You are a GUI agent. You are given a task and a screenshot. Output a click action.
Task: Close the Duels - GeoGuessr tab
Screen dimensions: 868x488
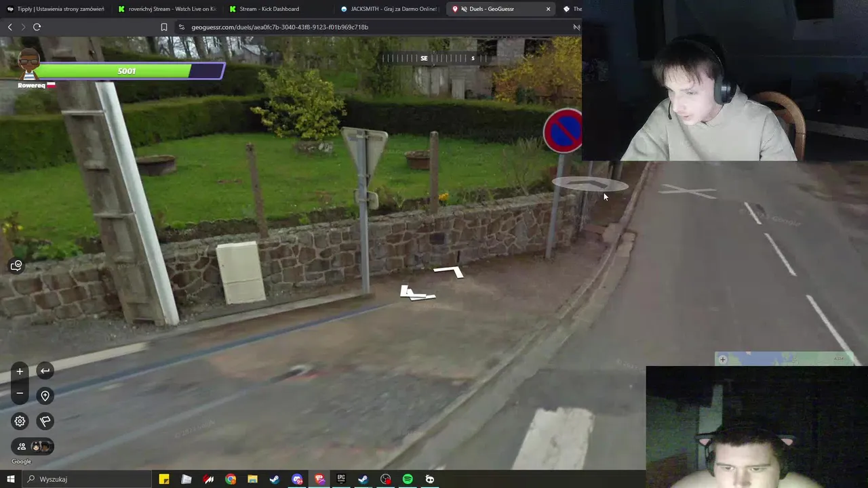548,9
